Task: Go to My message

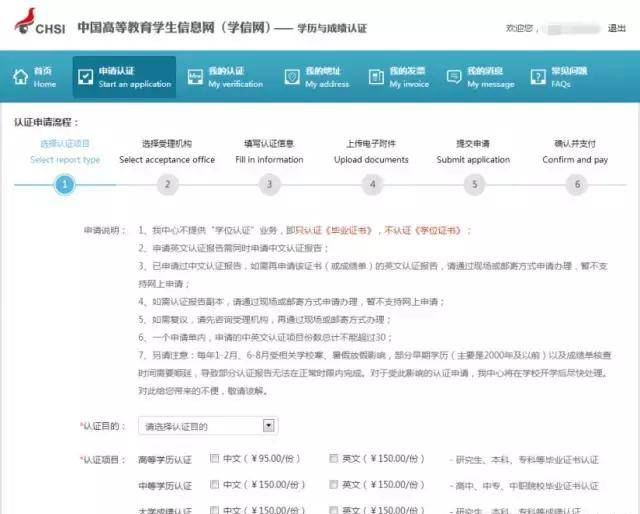Action: [x=480, y=77]
